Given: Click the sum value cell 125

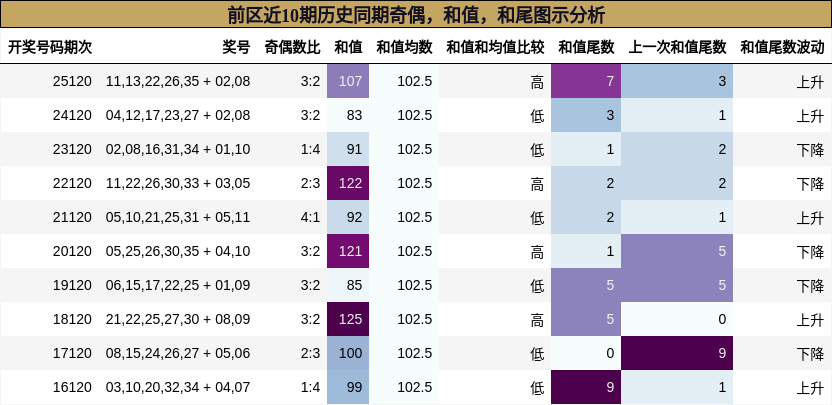Looking at the screenshot, I should tap(348, 319).
